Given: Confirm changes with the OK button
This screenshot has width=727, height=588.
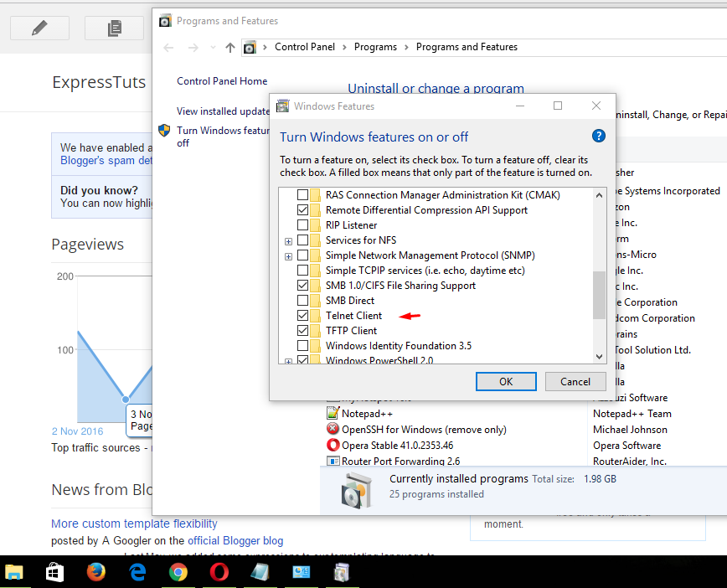Looking at the screenshot, I should [506, 381].
